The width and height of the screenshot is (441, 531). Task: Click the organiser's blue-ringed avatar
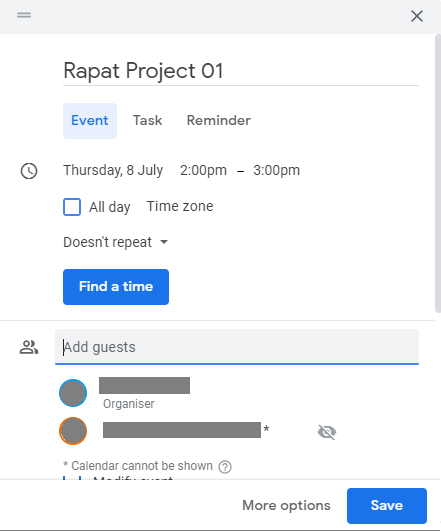pyautogui.click(x=73, y=393)
